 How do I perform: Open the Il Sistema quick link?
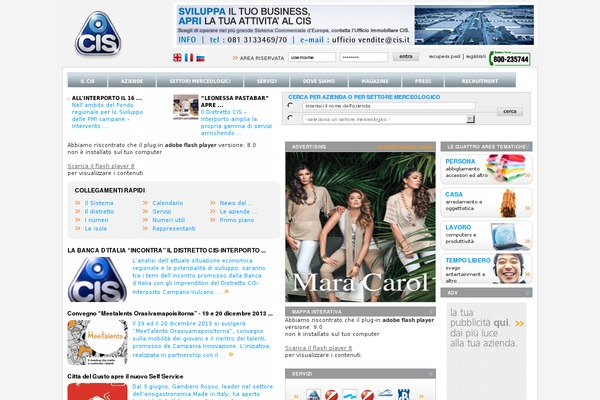[x=99, y=203]
